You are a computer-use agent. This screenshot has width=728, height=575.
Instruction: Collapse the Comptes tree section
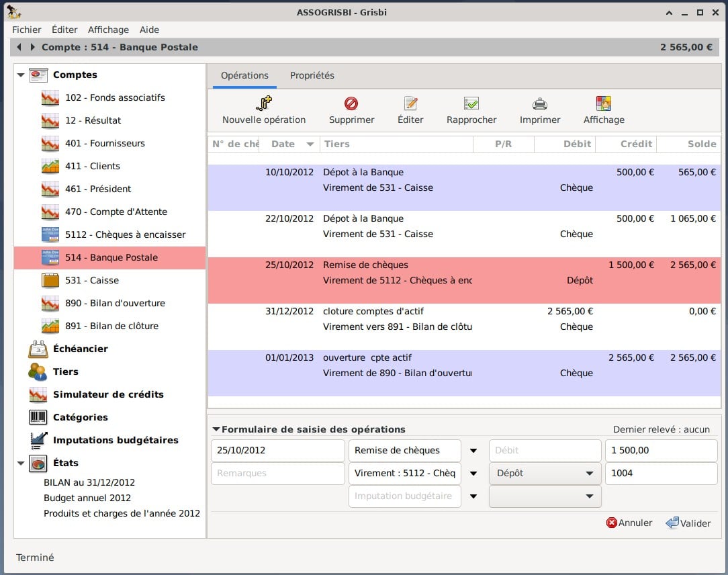click(21, 75)
